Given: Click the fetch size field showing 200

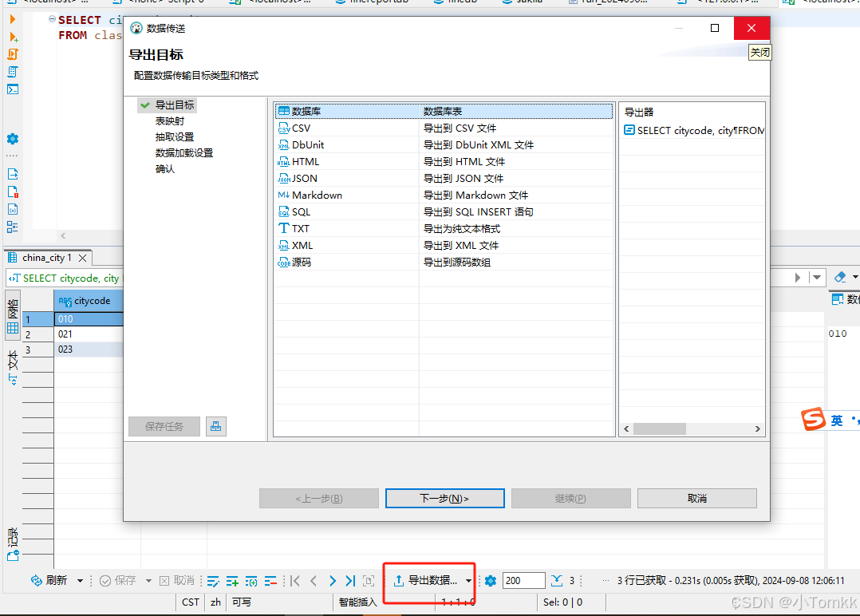Looking at the screenshot, I should click(x=523, y=581).
